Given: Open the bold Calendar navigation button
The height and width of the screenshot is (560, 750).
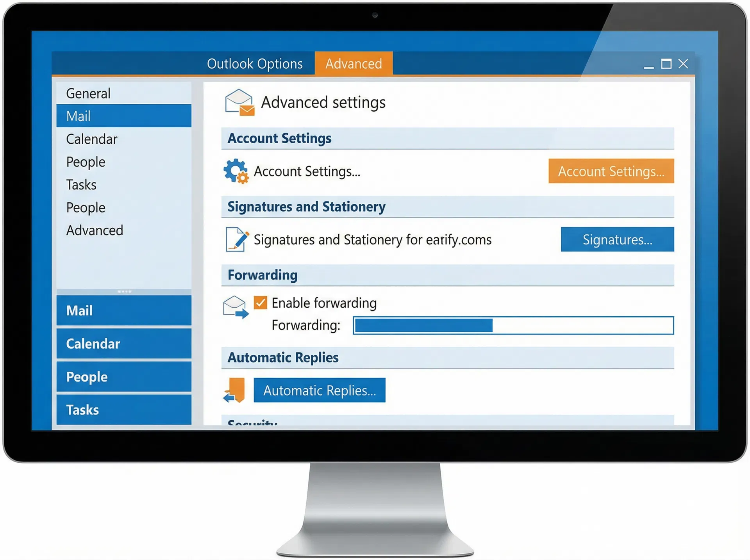Looking at the screenshot, I should 124,344.
